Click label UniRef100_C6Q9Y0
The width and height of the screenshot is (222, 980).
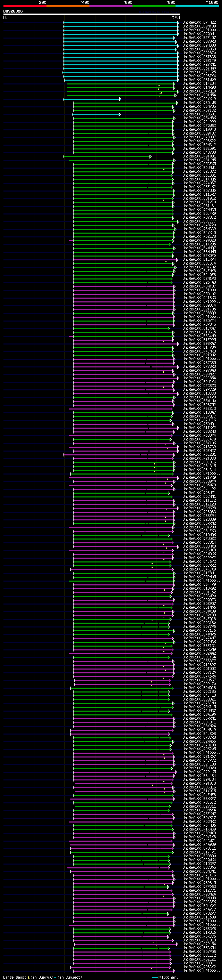tap(199, 481)
